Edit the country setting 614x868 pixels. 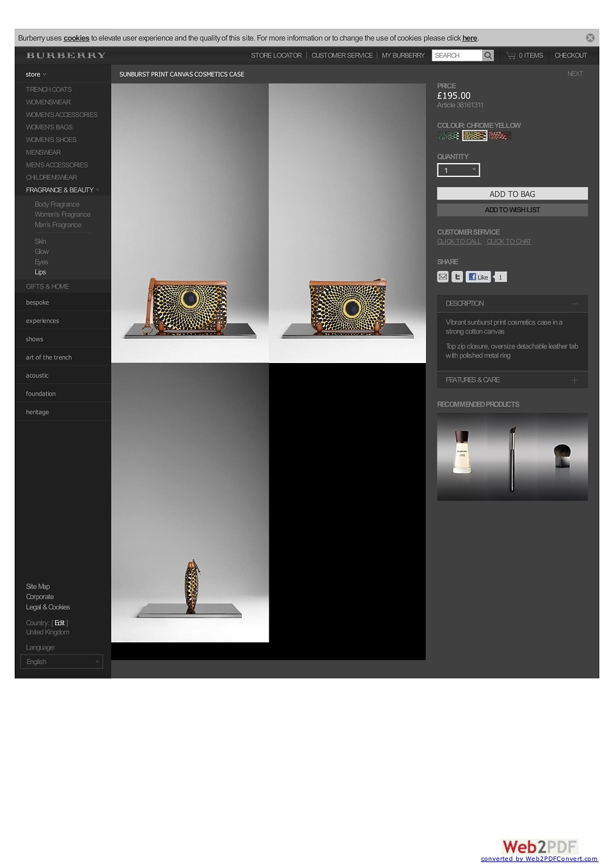(59, 623)
